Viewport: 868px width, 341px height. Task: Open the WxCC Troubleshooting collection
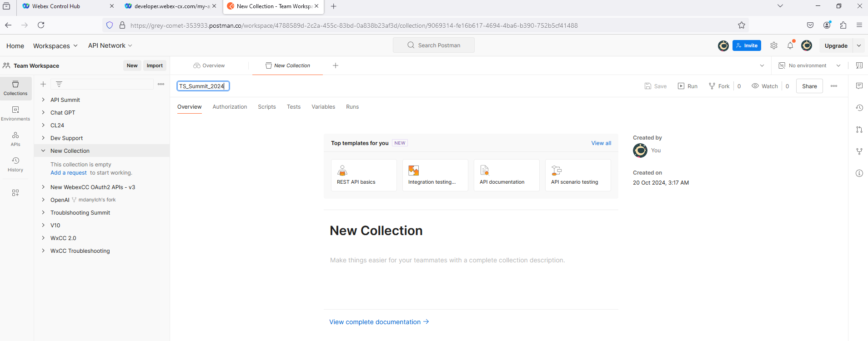click(80, 251)
